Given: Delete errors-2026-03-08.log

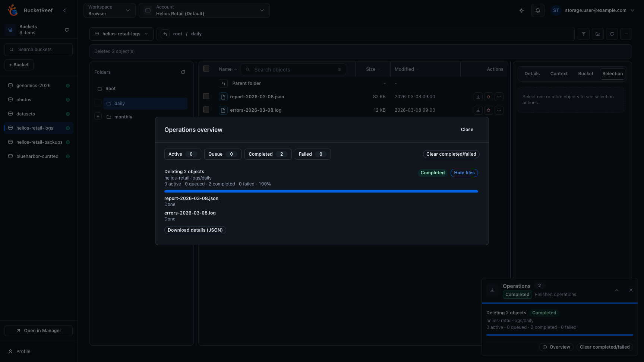Looking at the screenshot, I should 489,110.
